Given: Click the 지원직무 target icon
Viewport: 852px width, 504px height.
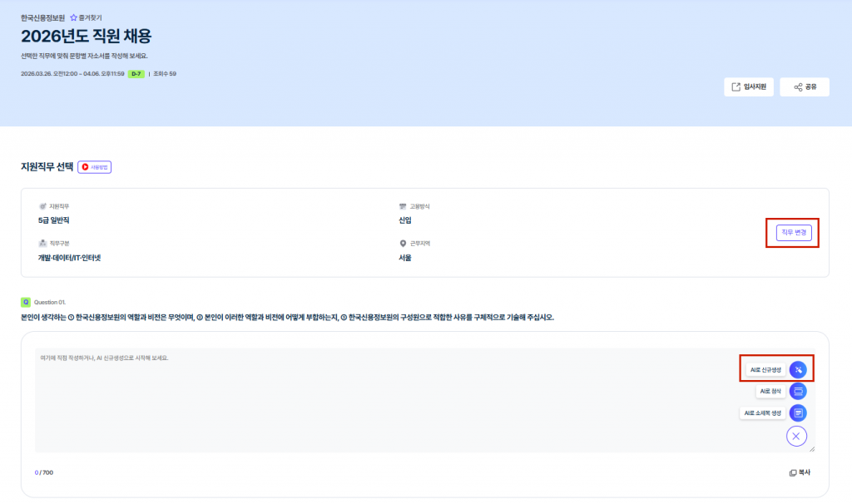Looking at the screenshot, I should tap(42, 206).
